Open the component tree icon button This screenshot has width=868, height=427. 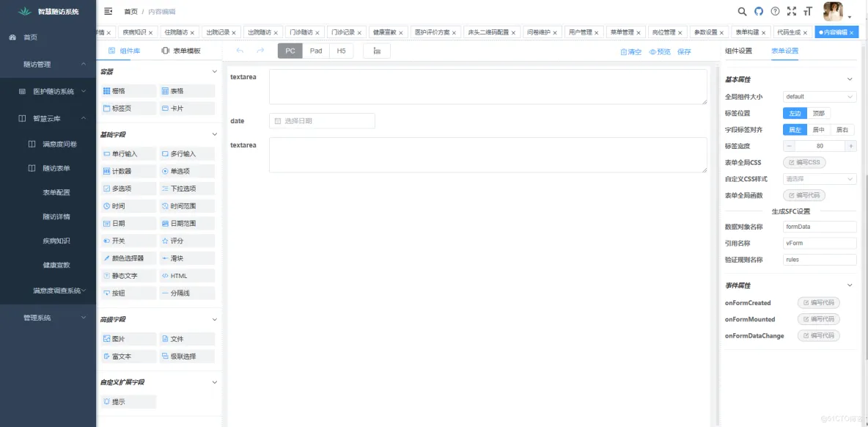coord(377,51)
